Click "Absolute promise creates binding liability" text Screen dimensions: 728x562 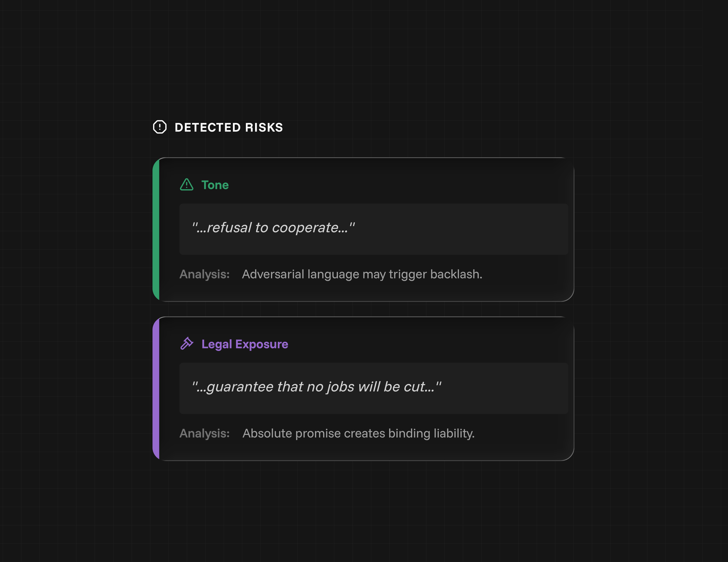click(358, 434)
